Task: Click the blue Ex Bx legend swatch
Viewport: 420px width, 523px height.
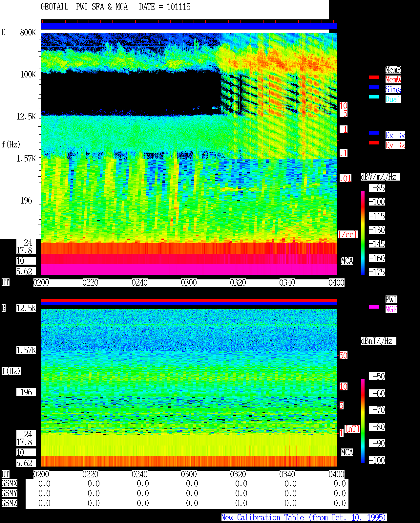Action: (x=374, y=133)
